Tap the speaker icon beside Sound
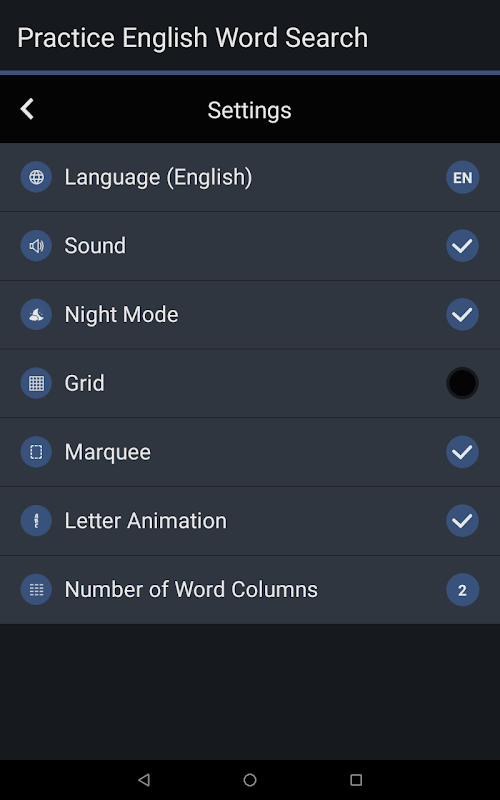 pos(36,246)
